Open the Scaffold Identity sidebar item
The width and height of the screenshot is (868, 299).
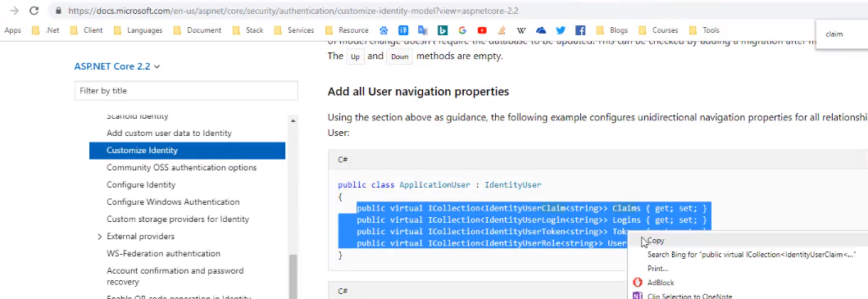point(137,116)
